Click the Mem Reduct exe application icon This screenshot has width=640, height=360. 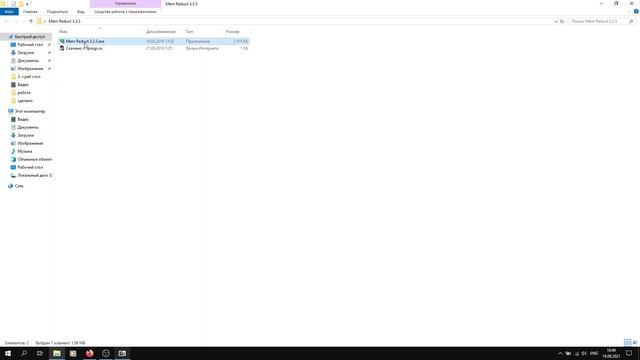(x=62, y=41)
